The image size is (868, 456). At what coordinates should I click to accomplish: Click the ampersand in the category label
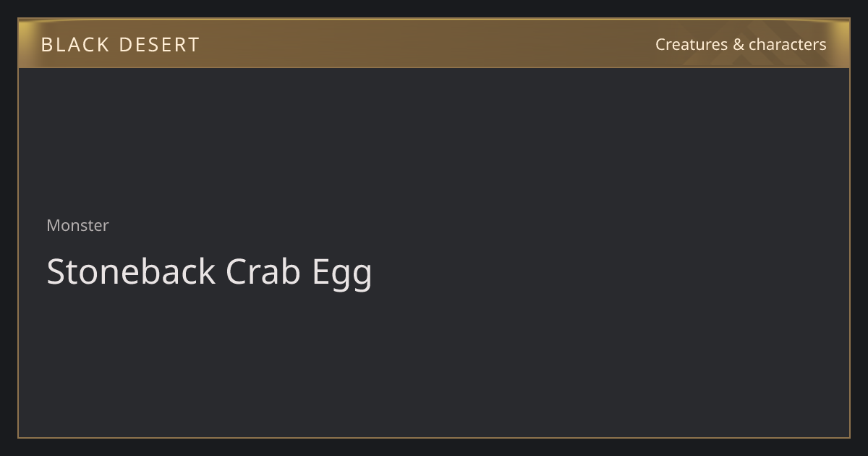click(x=738, y=44)
